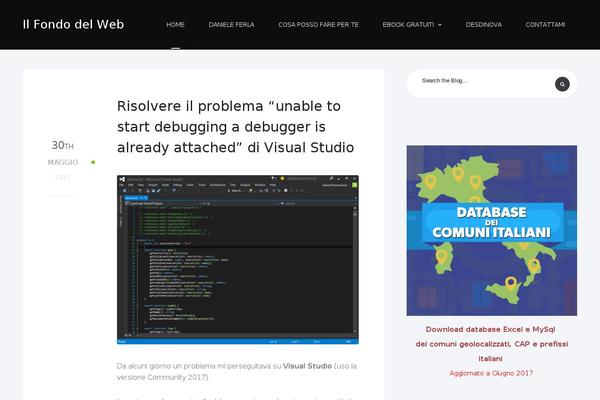Select COSA POSSO FARE PER TE menu
The image size is (600, 400).
318,24
